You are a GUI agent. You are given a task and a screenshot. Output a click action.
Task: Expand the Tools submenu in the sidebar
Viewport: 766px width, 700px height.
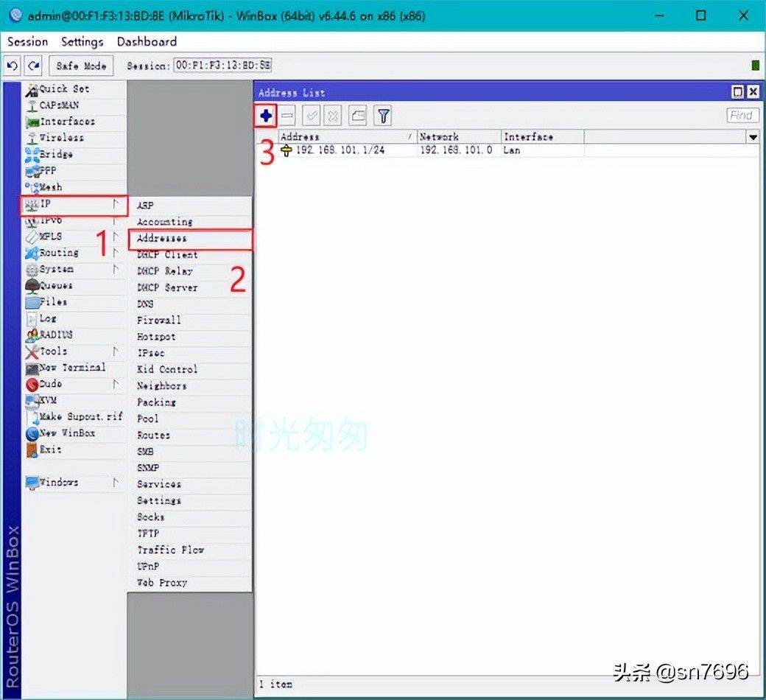coord(74,351)
